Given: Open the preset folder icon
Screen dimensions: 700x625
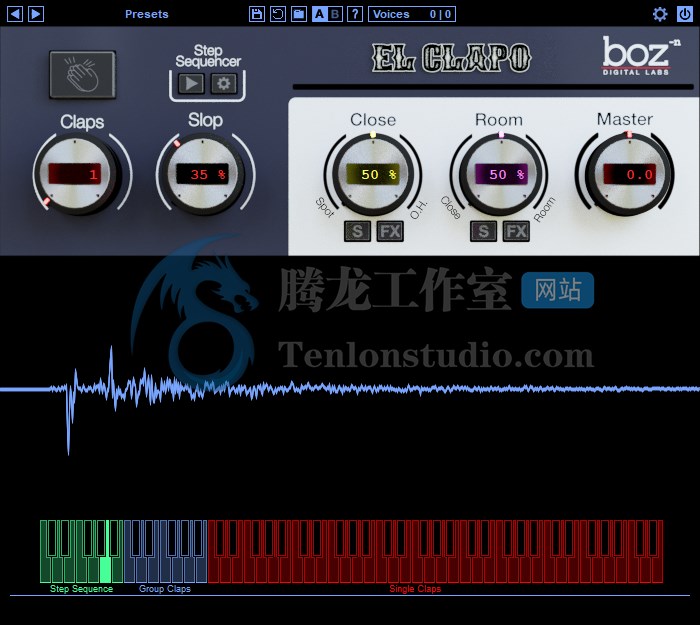Looking at the screenshot, I should (299, 14).
